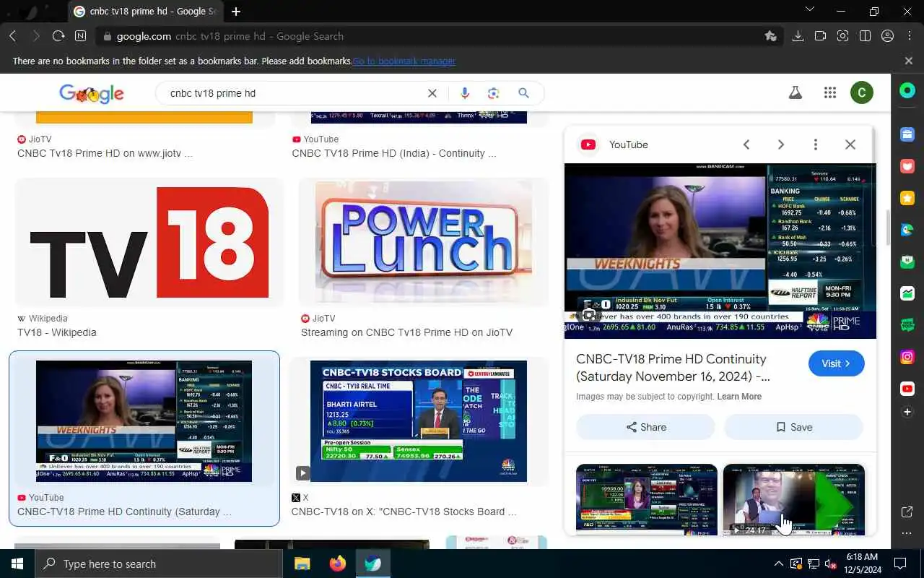Click the Share button

(x=645, y=427)
